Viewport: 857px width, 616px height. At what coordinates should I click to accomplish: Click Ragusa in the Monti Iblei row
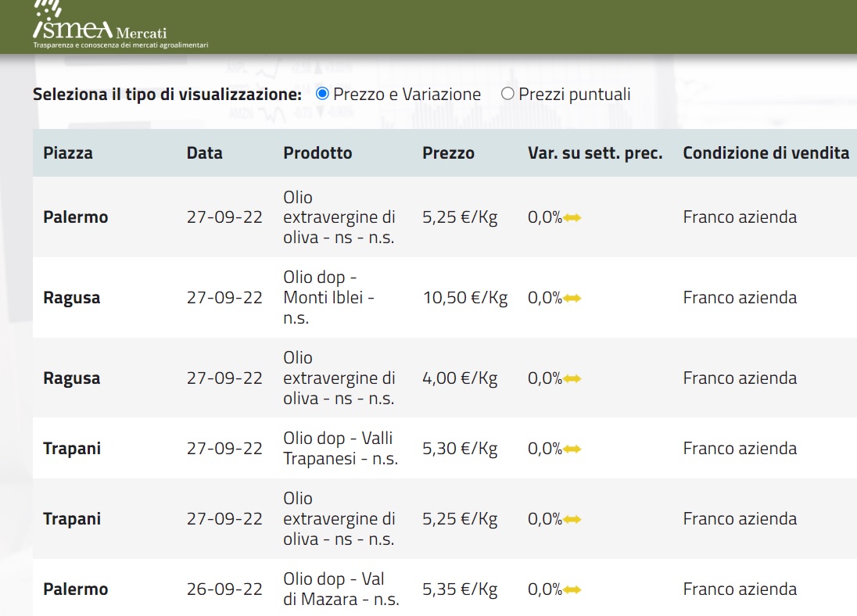[71, 298]
